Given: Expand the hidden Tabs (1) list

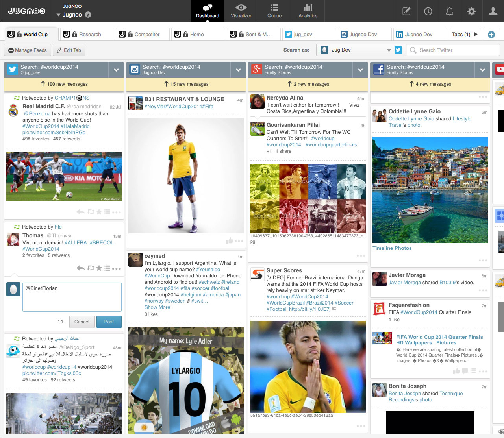Looking at the screenshot, I should (x=465, y=34).
